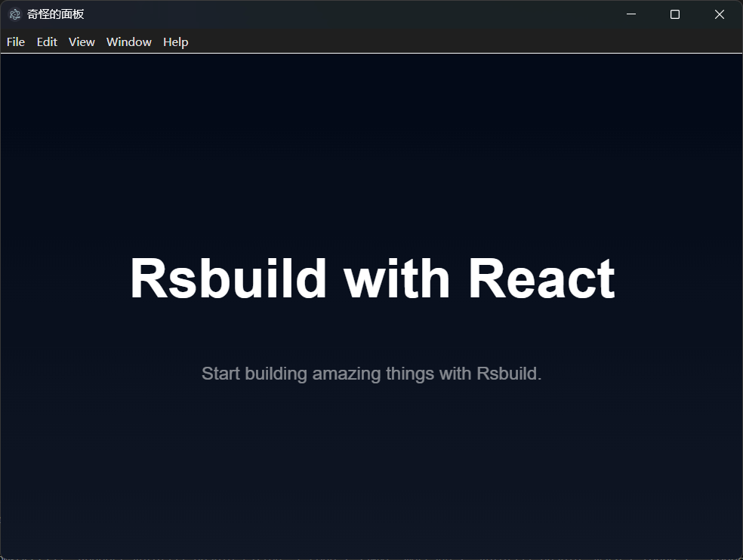
Task: Click the word "Rsbuild" in the large heading
Action: pos(228,279)
